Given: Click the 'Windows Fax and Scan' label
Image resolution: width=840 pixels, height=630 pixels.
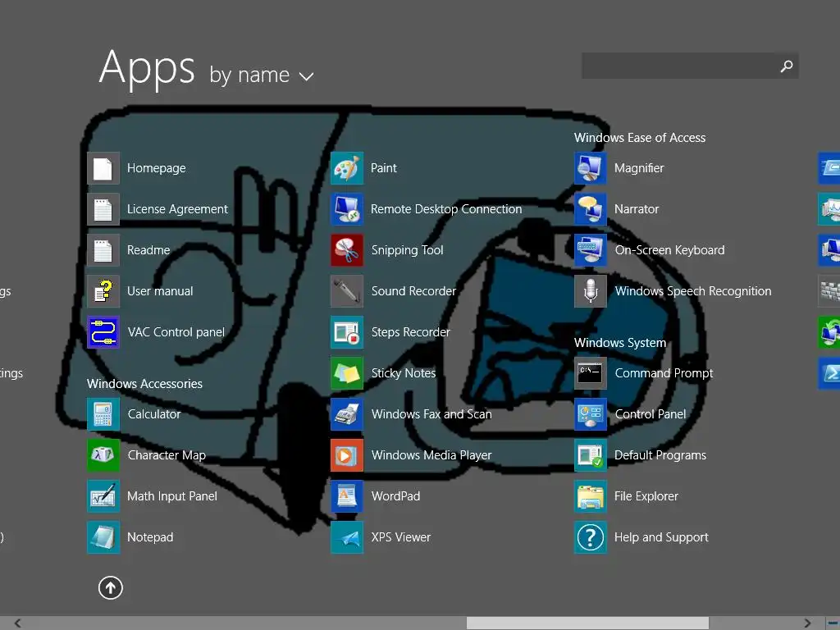Looking at the screenshot, I should coord(431,414).
